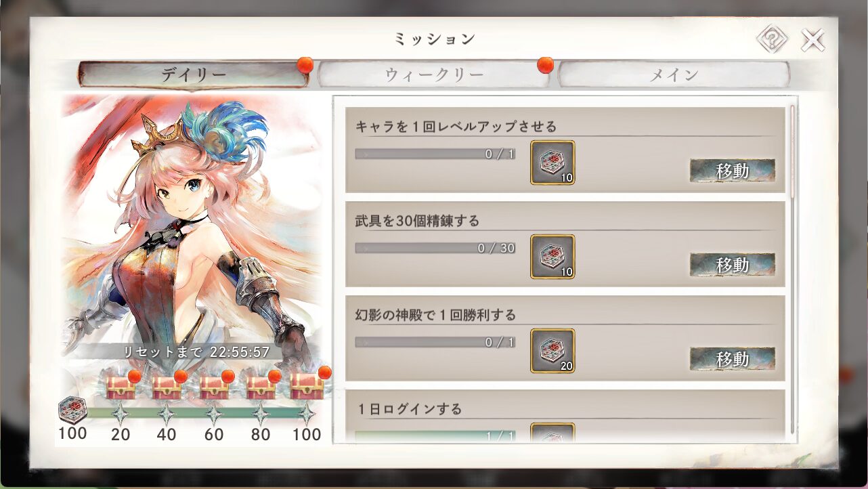Tap the reward icon for 1日ログインする mission
Screen dimensions: 868x489
tap(552, 433)
